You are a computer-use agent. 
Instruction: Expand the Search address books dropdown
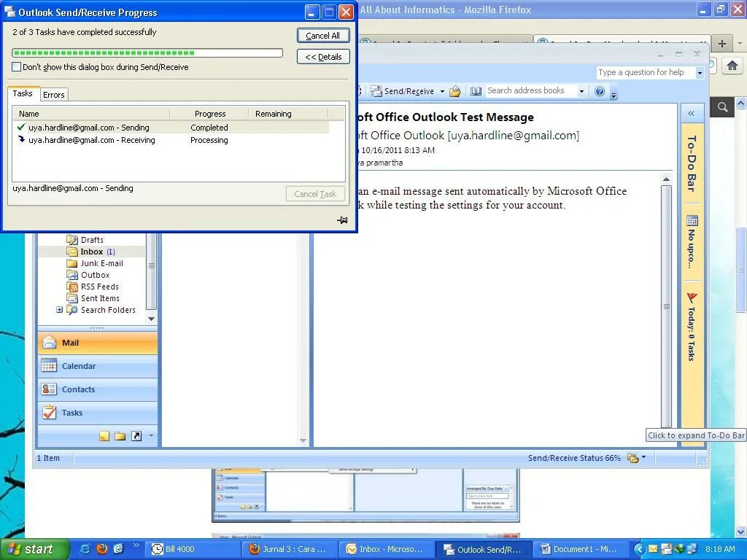tap(581, 91)
